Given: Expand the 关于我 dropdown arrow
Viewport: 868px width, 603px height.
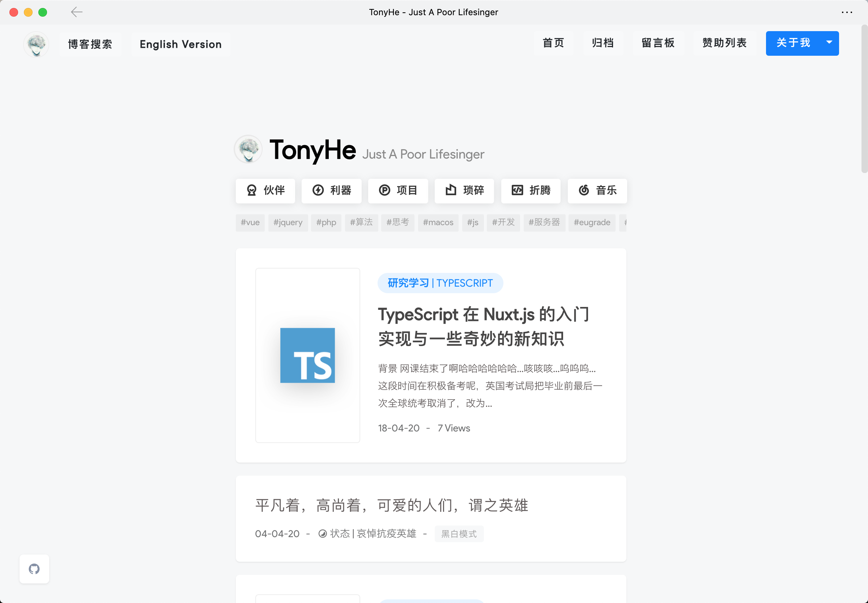Looking at the screenshot, I should (829, 43).
